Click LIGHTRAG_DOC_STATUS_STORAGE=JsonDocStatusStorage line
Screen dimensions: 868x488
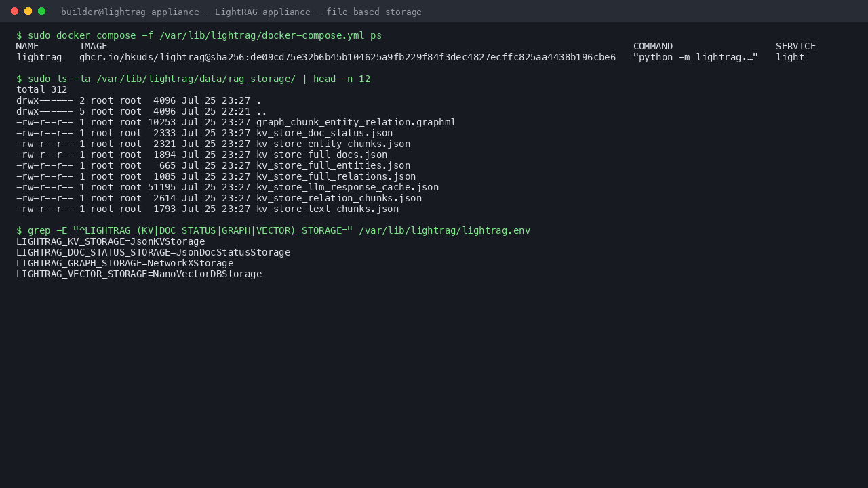pos(153,252)
